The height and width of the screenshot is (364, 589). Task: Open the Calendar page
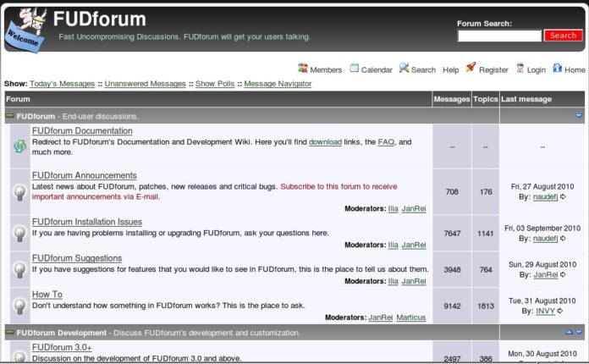click(x=377, y=70)
